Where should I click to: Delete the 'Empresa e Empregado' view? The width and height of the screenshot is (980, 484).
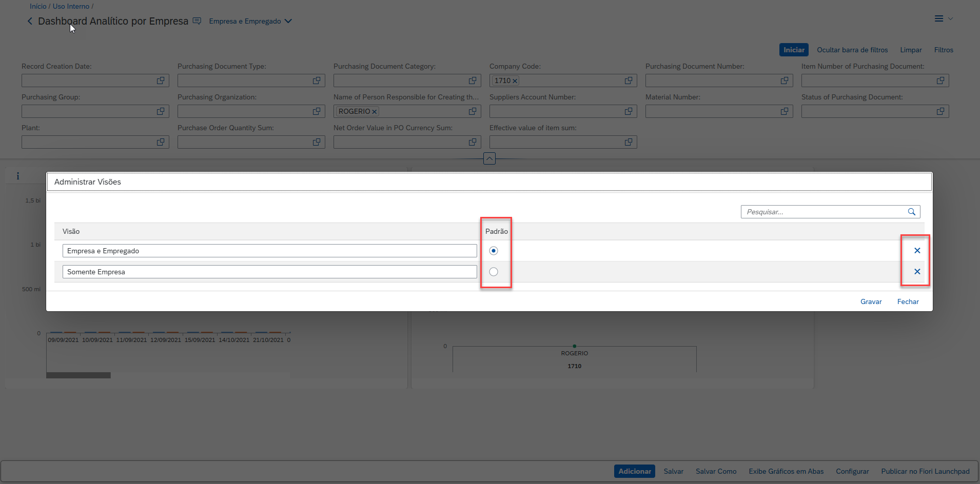[x=917, y=251]
